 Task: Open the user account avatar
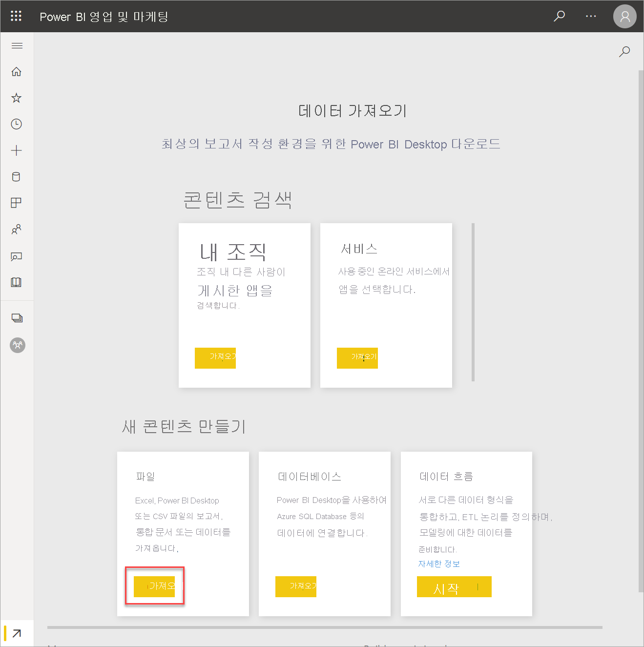point(624,17)
